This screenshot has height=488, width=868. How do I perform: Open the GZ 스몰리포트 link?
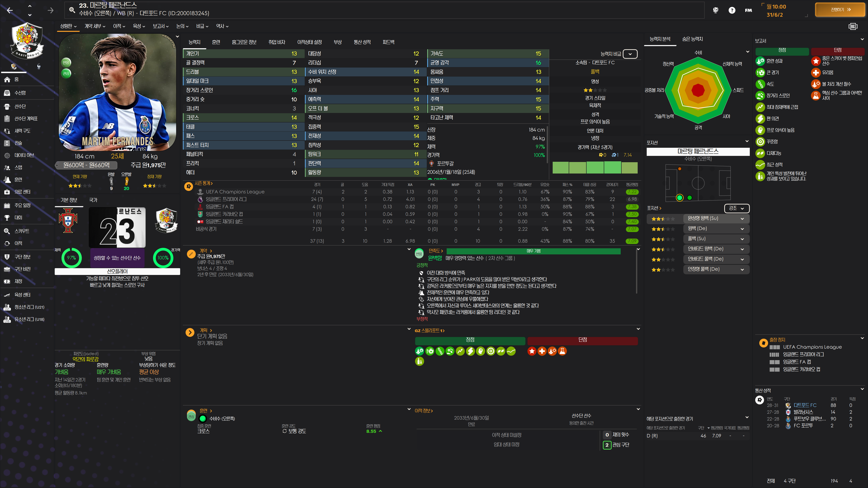click(430, 331)
